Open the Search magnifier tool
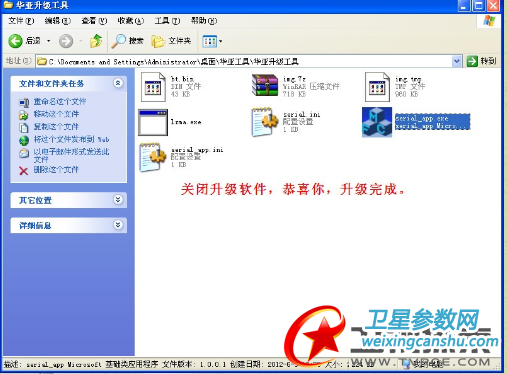The height and width of the screenshot is (374, 507). tap(119, 41)
